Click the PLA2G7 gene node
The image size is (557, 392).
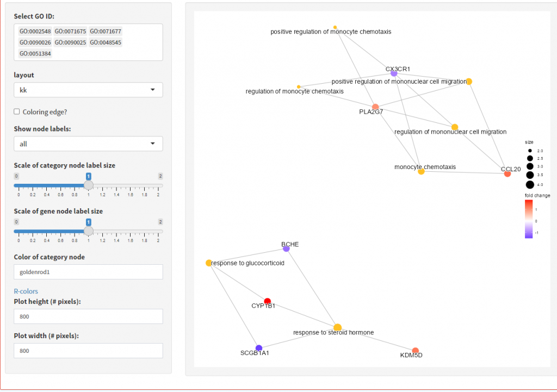[x=375, y=107]
